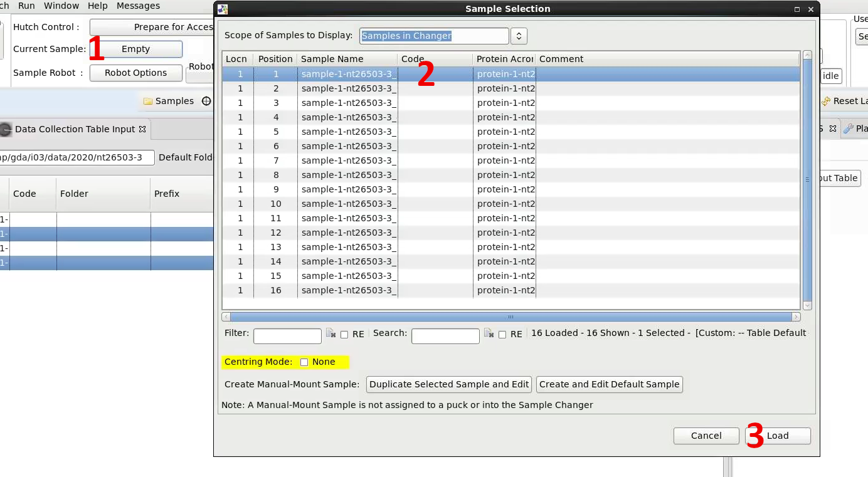Switch to the Data Collection Table Input tab
This screenshot has height=477, width=868.
tap(75, 130)
